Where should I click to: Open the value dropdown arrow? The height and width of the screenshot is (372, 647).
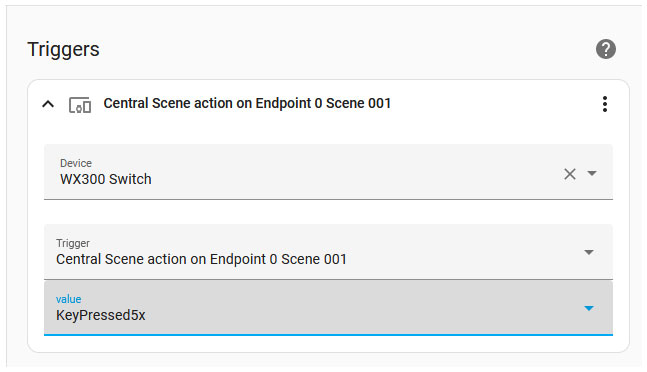589,308
